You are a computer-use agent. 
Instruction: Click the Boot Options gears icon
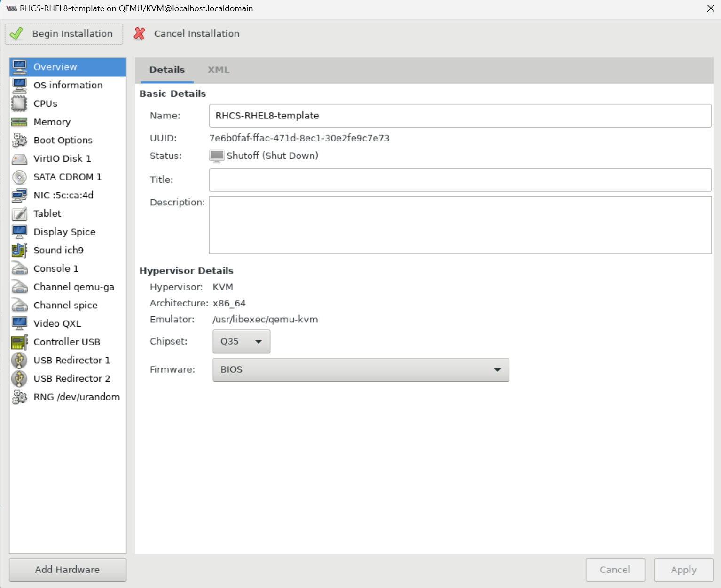[x=20, y=140]
